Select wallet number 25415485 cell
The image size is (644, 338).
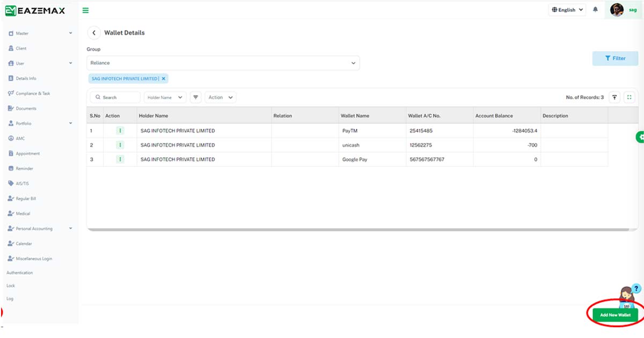(x=440, y=130)
